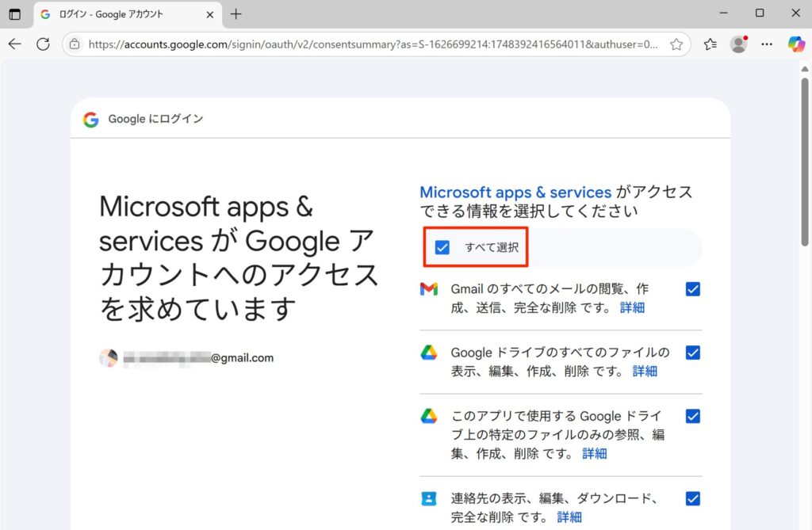Click the すべて選択 label text
Screen dimensions: 812x530
[x=492, y=247]
